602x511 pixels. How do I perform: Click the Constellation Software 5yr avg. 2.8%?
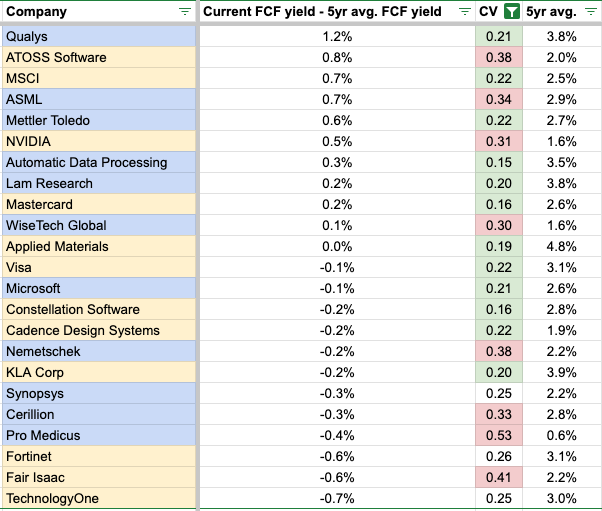click(x=562, y=309)
